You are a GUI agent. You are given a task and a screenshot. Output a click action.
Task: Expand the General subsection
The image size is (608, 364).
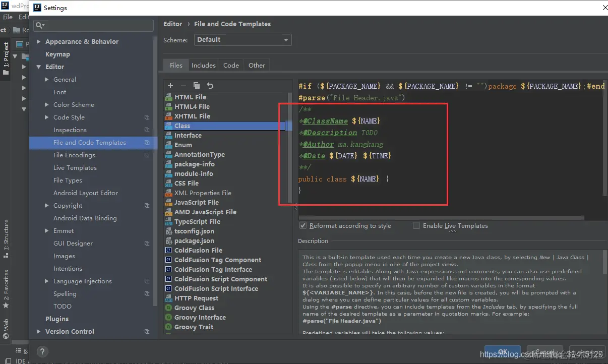47,80
